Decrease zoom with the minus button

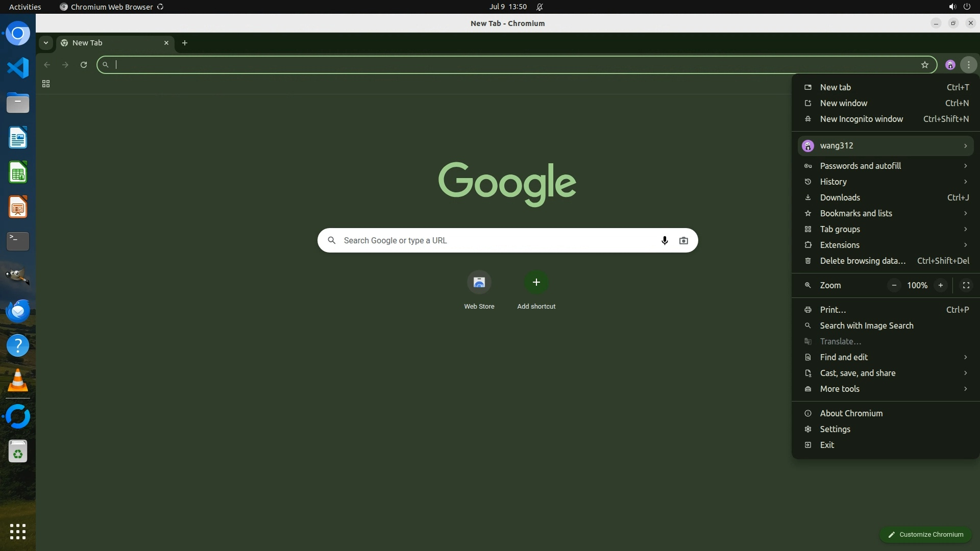click(x=894, y=285)
